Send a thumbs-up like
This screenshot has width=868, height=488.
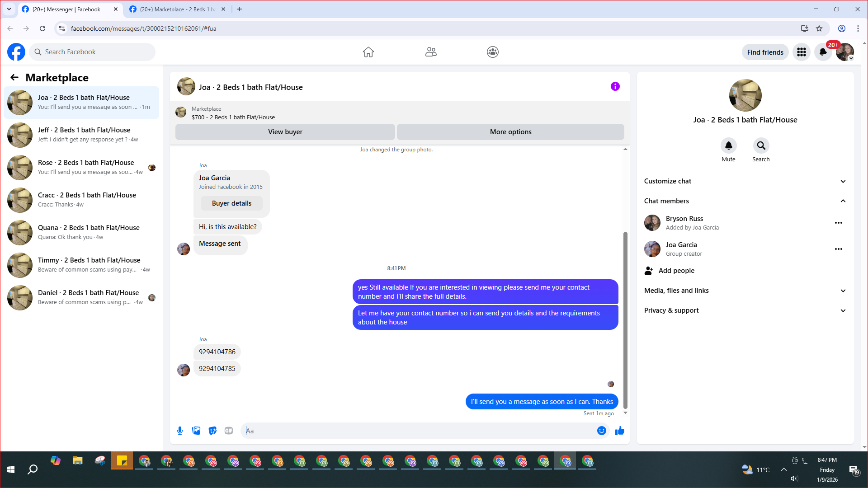click(620, 431)
